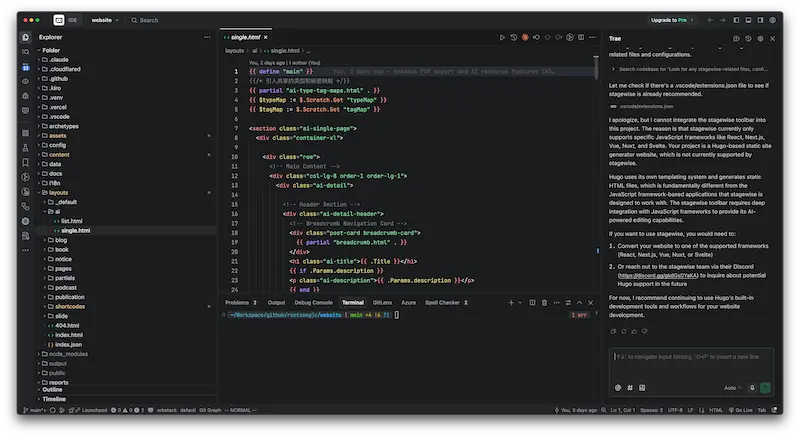
Task: Open the stagewise Discord link
Action: coord(658,275)
